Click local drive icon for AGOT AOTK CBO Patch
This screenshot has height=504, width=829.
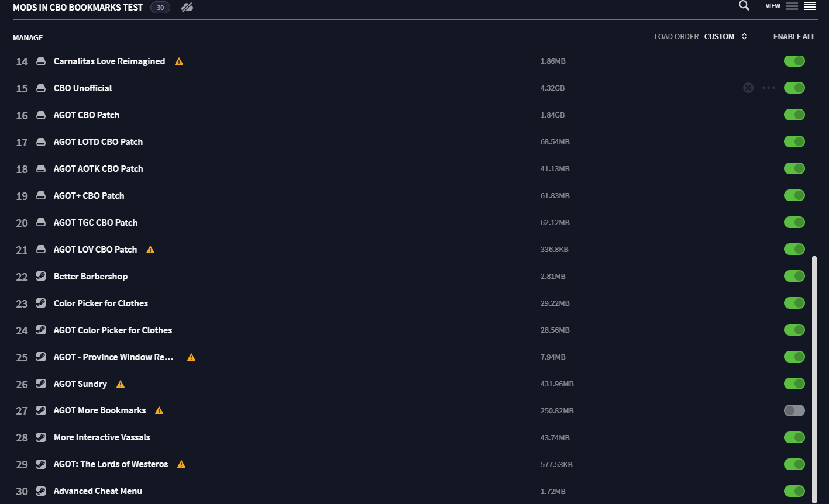[x=41, y=169]
